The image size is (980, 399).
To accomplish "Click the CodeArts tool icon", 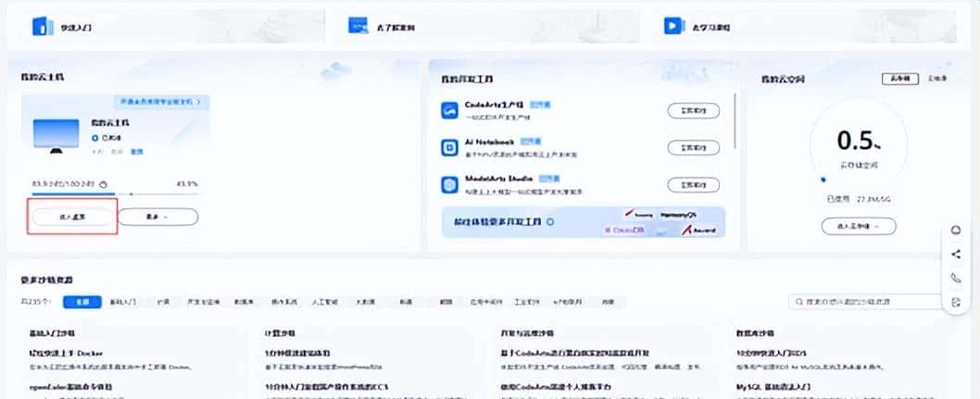I will pos(450,110).
